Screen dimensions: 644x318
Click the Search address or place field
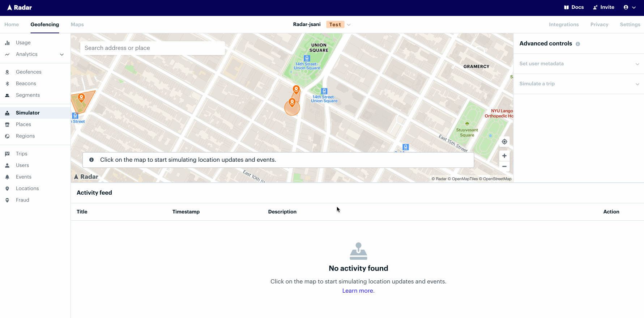click(x=153, y=48)
